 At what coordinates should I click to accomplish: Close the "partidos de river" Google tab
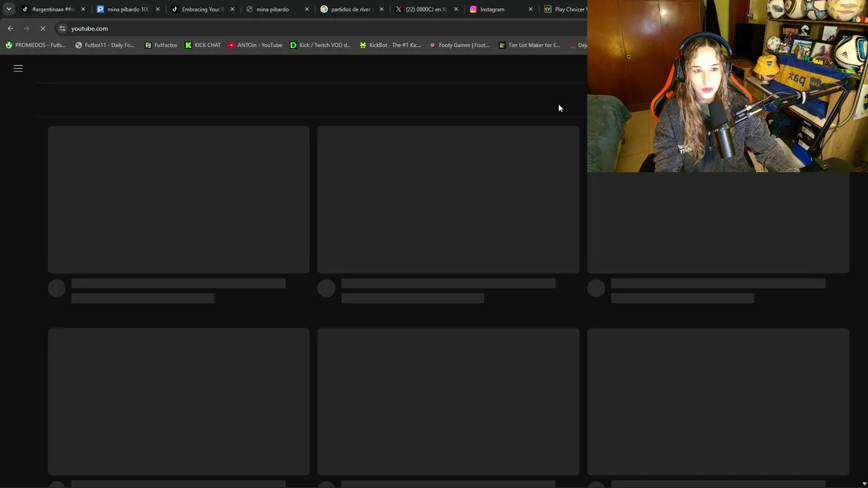point(381,9)
